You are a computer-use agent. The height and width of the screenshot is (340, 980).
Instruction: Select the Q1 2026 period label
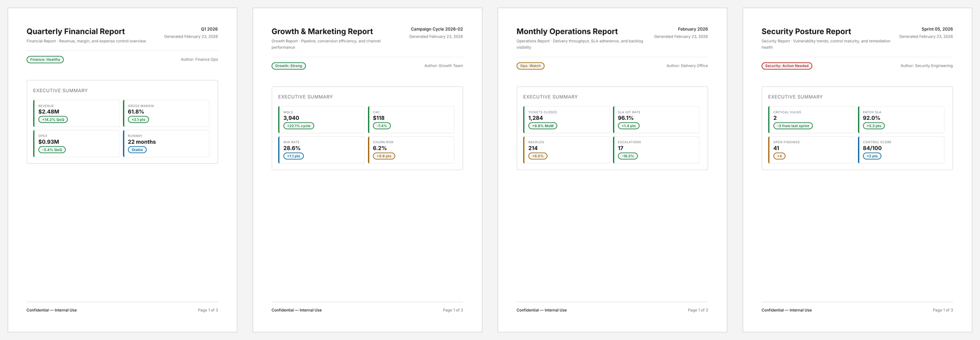(209, 29)
